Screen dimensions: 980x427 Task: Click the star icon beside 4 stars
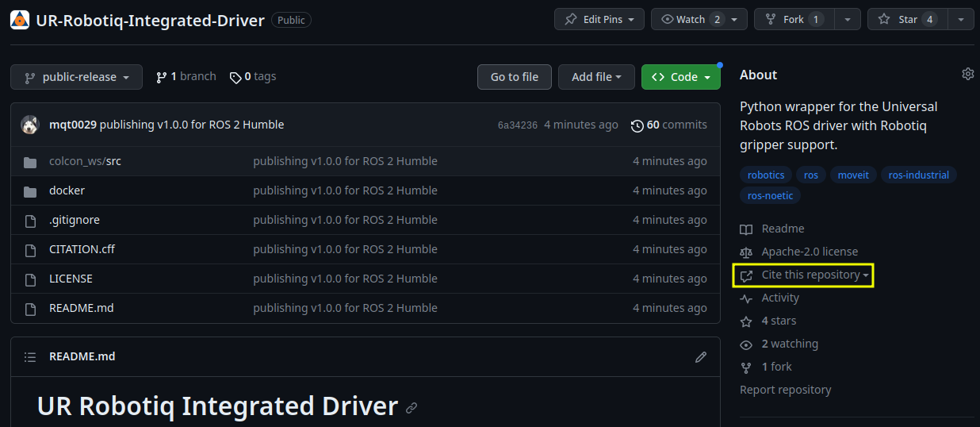click(x=746, y=321)
